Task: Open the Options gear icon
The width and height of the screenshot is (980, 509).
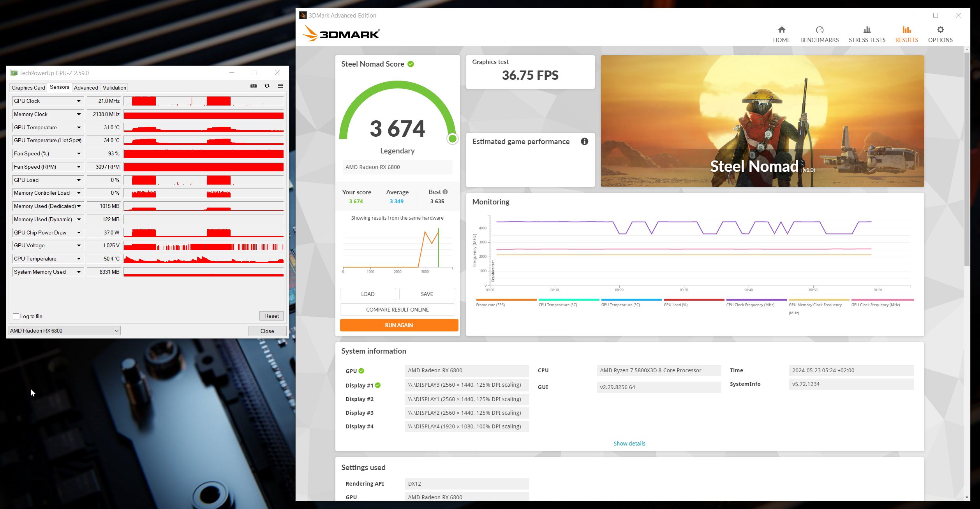Action: pyautogui.click(x=940, y=30)
